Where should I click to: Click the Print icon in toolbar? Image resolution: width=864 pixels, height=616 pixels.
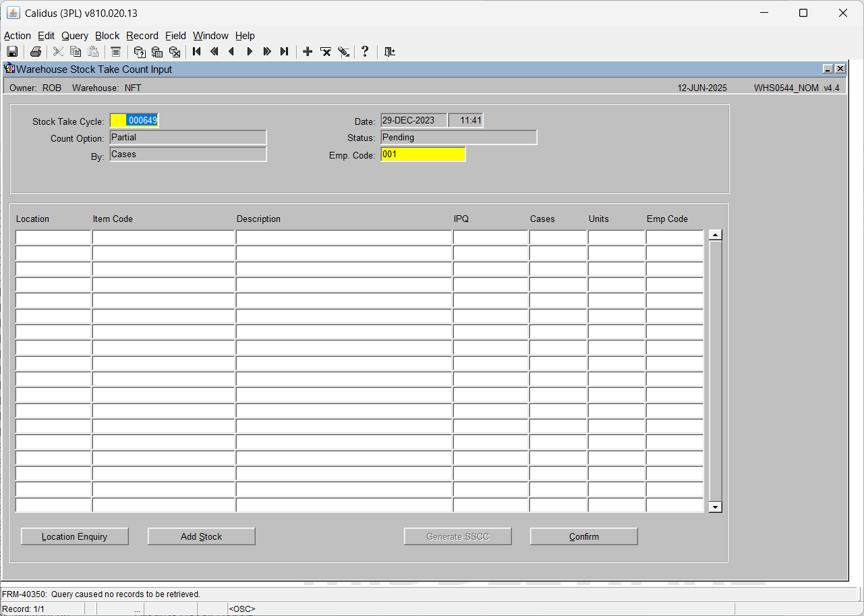coord(36,52)
